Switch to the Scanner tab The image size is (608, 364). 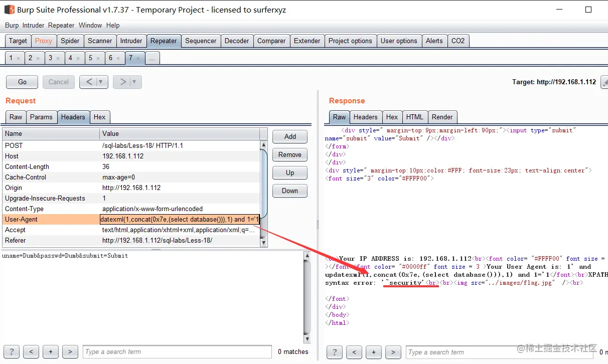(x=100, y=41)
